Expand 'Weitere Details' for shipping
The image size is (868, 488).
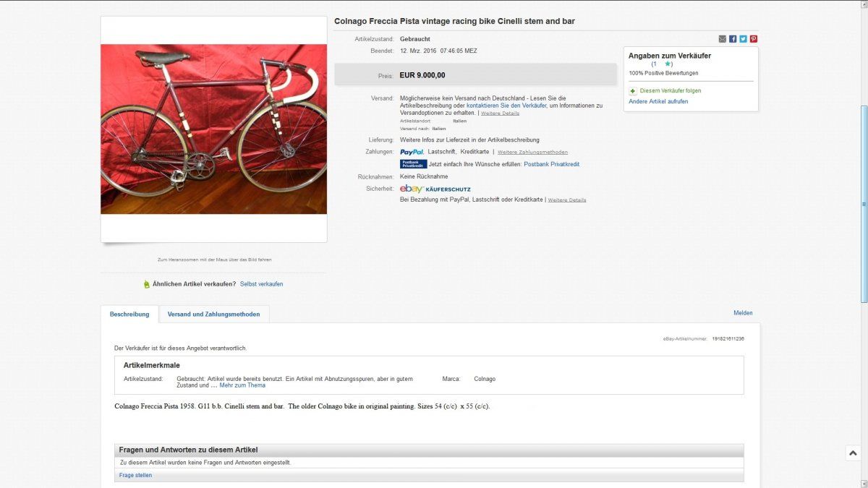[x=501, y=114]
